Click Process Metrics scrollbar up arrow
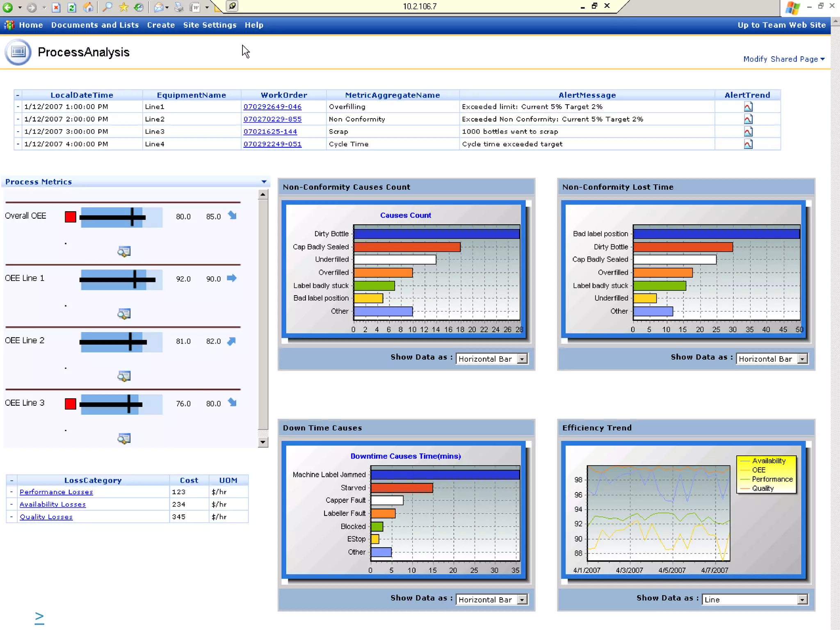Image resolution: width=840 pixels, height=630 pixels. 263,194
